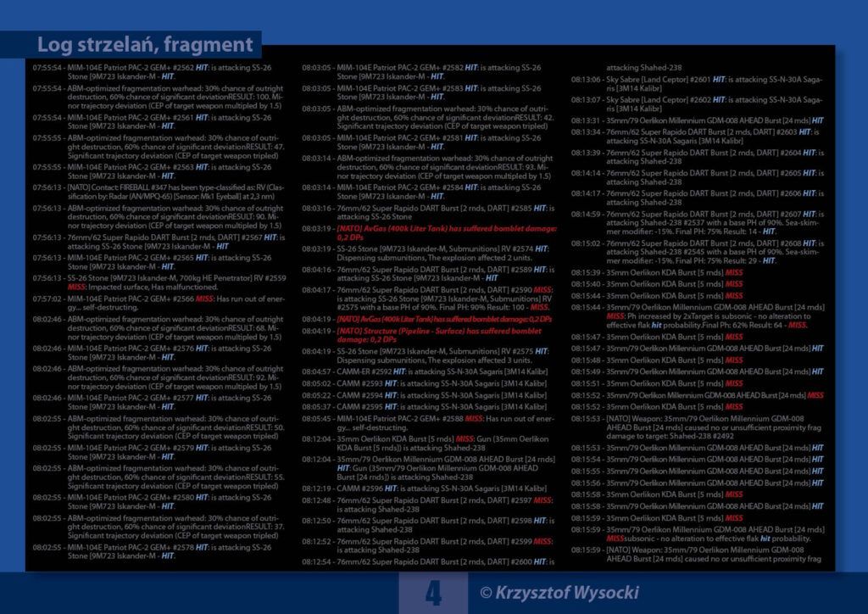Select the Contact FIREBALL #347 classification entry
Viewport: 868px width, 614px height.
[159, 193]
